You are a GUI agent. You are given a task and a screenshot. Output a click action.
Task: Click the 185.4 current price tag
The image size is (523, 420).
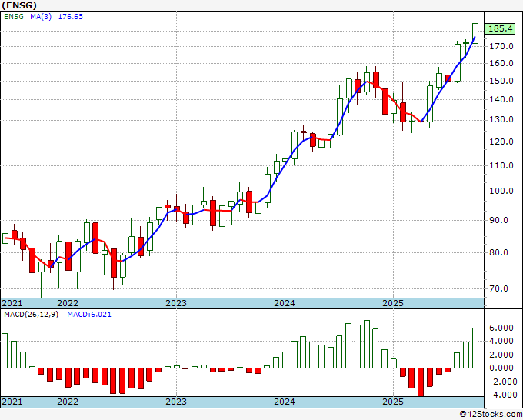[x=500, y=28]
